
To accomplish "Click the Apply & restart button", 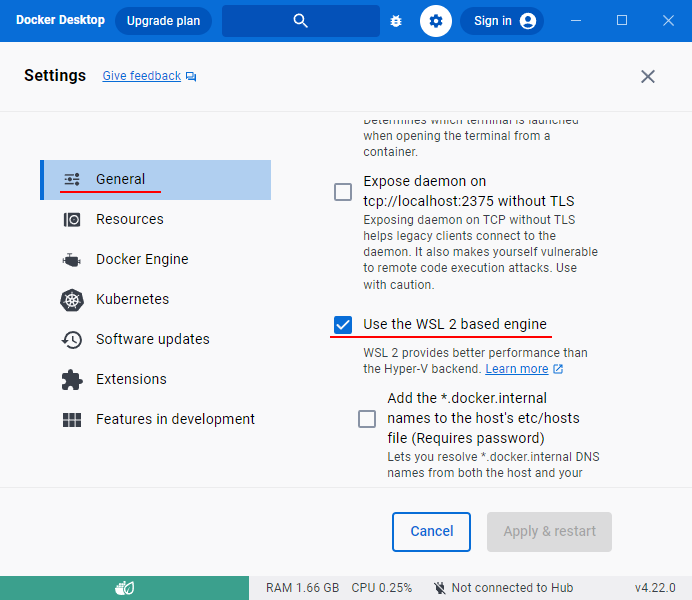I will click(549, 532).
